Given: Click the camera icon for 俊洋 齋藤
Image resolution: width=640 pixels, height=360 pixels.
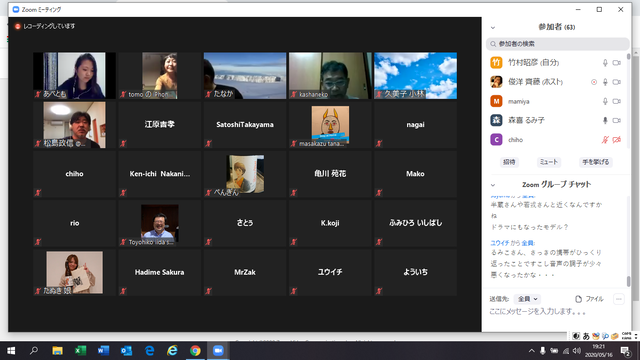Looking at the screenshot, I should [x=617, y=82].
